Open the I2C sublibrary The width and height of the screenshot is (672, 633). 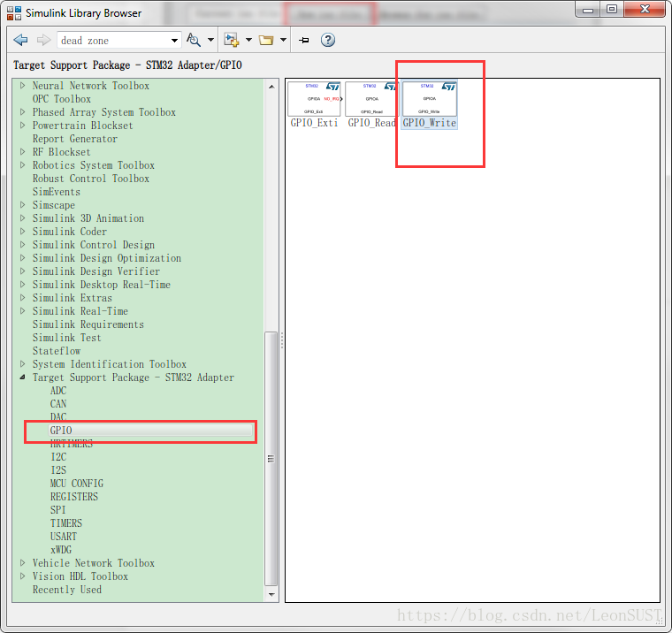pyautogui.click(x=58, y=457)
